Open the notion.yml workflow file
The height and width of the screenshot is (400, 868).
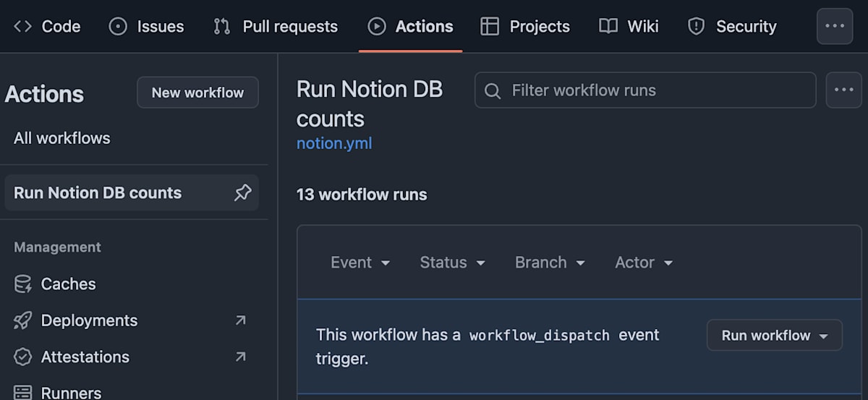pos(334,143)
